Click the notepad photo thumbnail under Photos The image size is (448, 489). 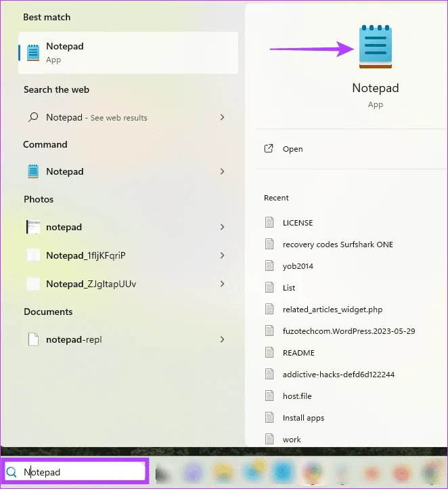tap(33, 227)
